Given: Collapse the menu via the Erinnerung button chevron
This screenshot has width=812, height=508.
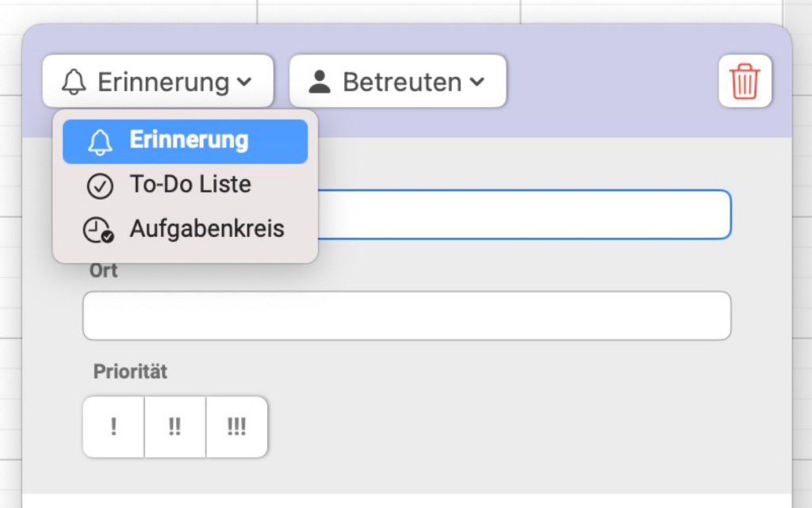Looking at the screenshot, I should (244, 82).
